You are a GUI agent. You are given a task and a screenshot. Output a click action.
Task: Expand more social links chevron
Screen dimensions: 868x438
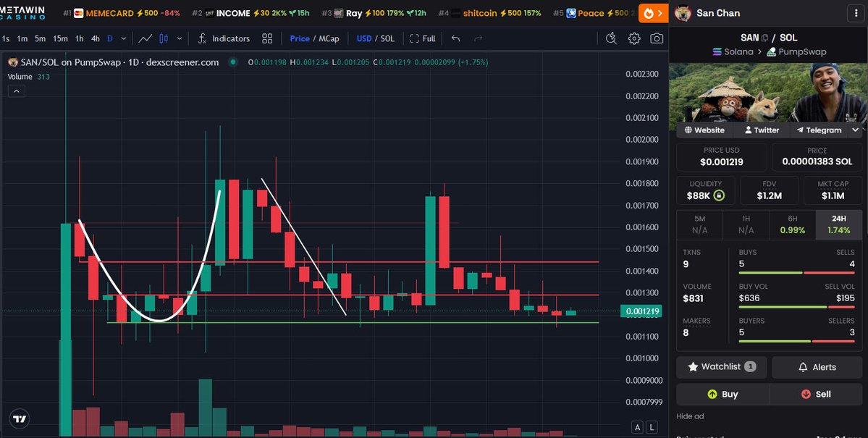pos(856,130)
